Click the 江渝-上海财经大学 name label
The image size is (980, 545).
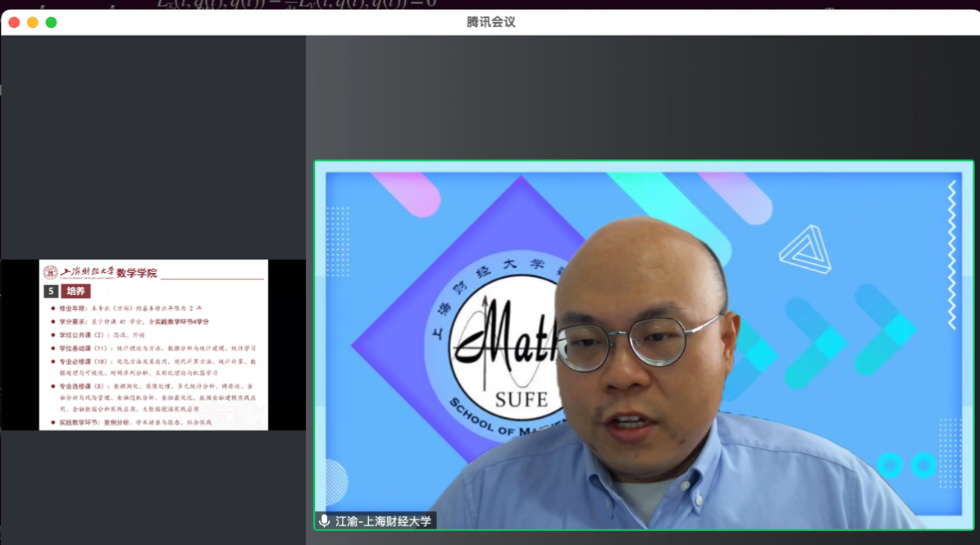tap(383, 520)
